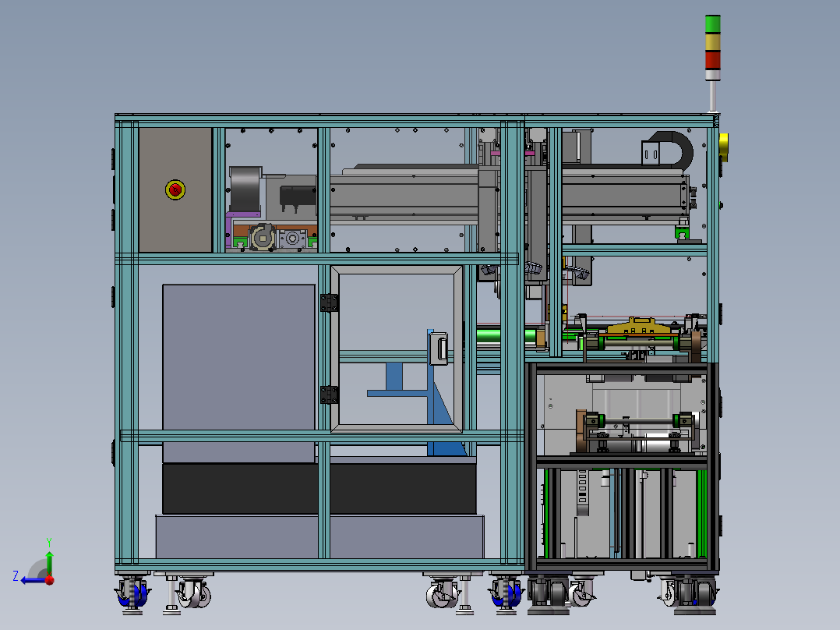Click the red X axis ball on the triad
The image size is (840, 630).
pyautogui.click(x=50, y=580)
